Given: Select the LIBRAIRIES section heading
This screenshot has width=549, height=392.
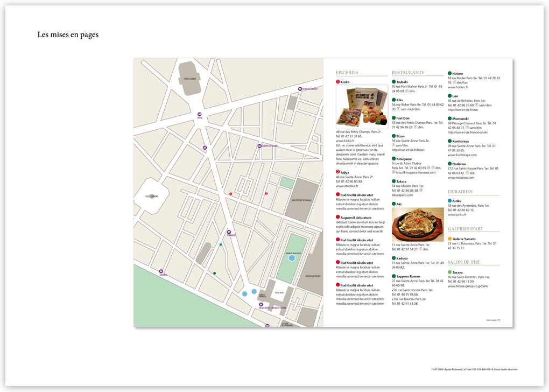Looking at the screenshot, I should coord(460,192).
